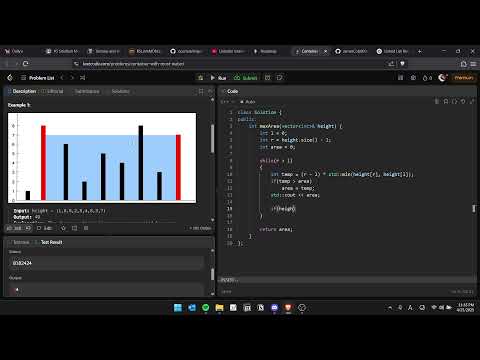This screenshot has height=360, width=480.
Task: Click the Premium button
Action: point(464,78)
